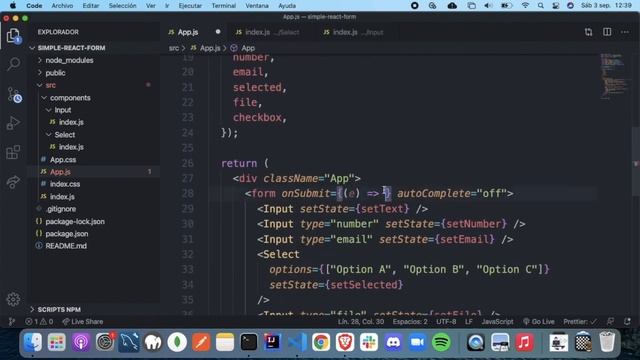Collapse the SIMPLE-REACT-FORM root folder
Screen dimensions: 640x360
pyautogui.click(x=71, y=48)
